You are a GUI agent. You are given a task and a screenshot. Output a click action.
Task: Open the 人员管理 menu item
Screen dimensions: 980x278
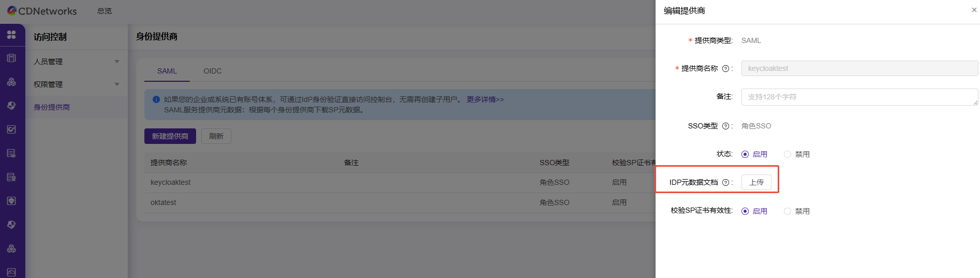click(x=77, y=62)
